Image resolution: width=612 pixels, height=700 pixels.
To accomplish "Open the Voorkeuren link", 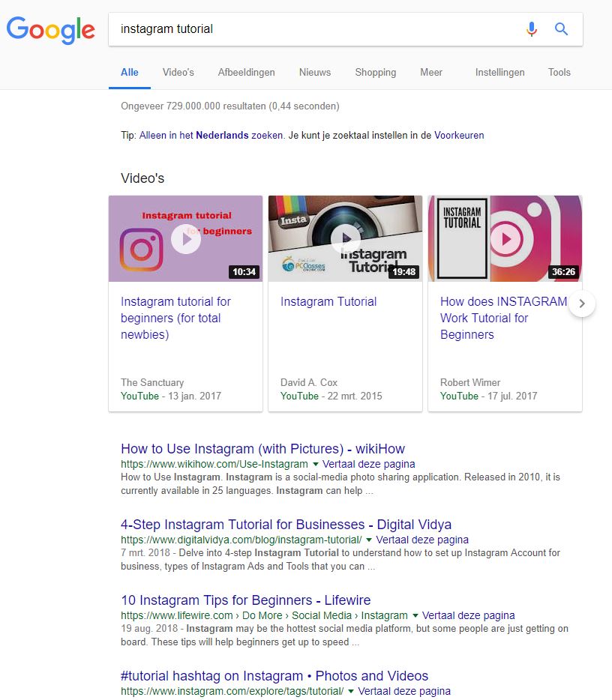I will 459,135.
